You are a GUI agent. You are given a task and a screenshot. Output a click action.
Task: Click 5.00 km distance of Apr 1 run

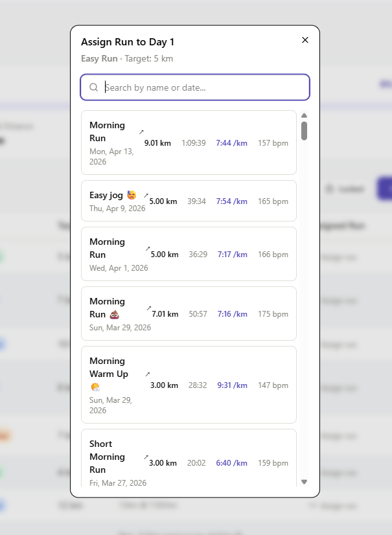tap(165, 254)
